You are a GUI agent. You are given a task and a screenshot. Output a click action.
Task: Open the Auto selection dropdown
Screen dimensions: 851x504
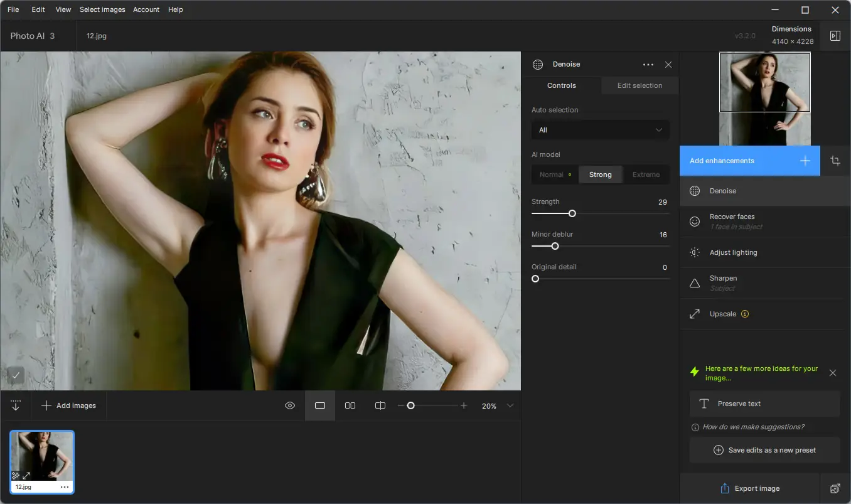[600, 130]
